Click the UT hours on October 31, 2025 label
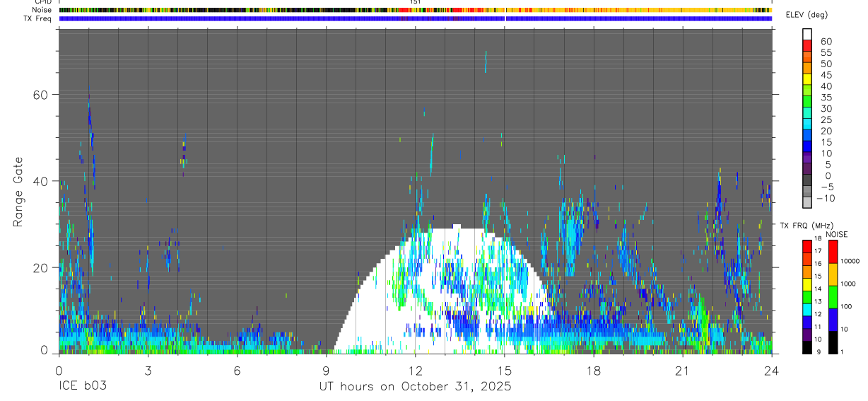868x401 pixels. pos(415,386)
